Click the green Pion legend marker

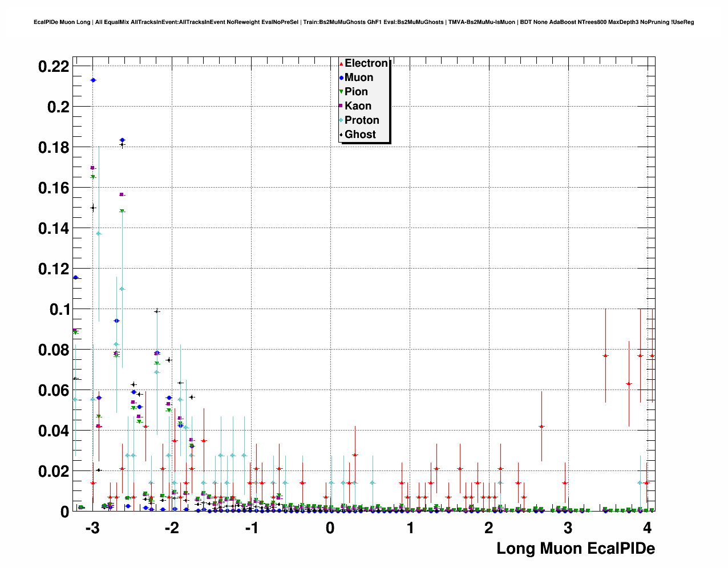(341, 92)
